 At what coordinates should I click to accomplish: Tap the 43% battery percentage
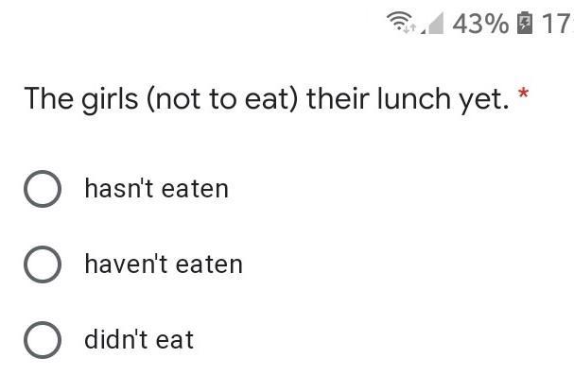[479, 24]
